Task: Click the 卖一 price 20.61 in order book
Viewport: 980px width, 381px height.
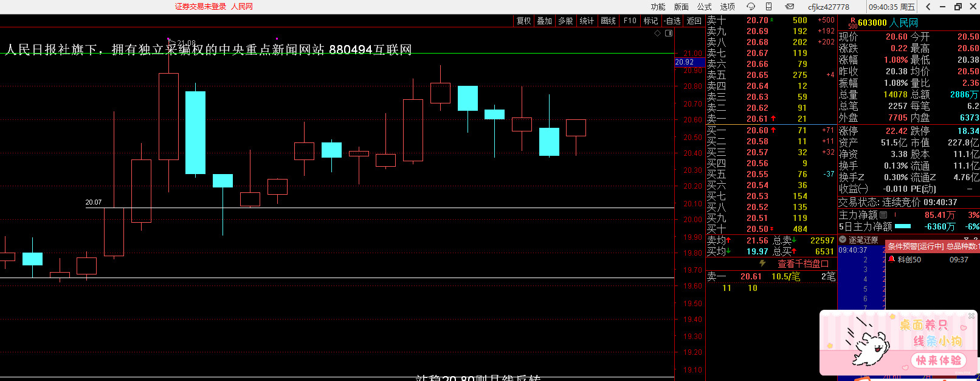Action: click(x=757, y=119)
